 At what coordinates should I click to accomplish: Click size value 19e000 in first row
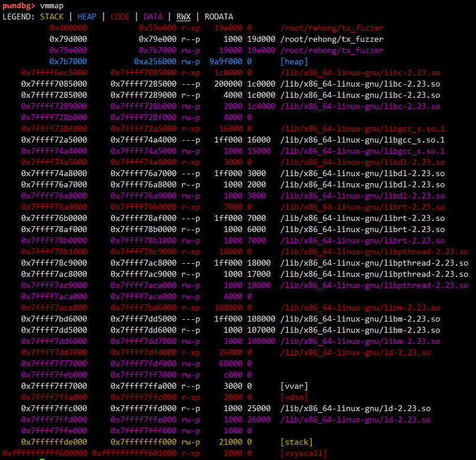[x=228, y=28]
